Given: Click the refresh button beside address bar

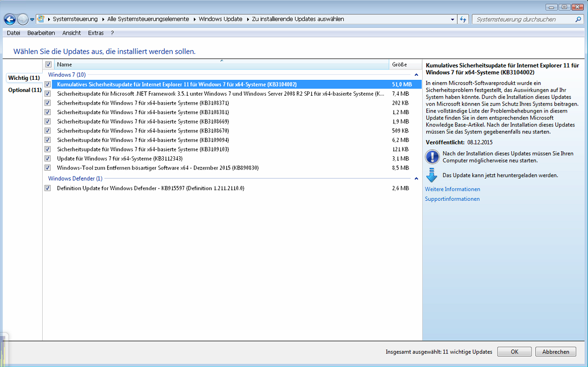Looking at the screenshot, I should coord(463,19).
